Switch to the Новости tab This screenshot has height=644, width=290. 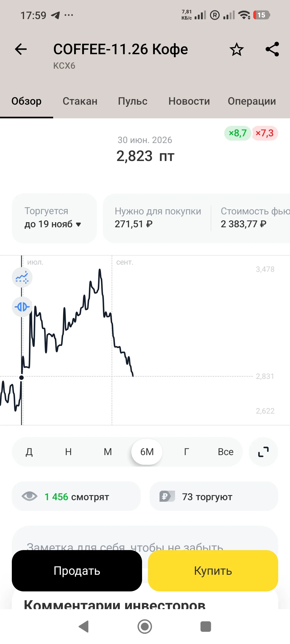(x=189, y=101)
